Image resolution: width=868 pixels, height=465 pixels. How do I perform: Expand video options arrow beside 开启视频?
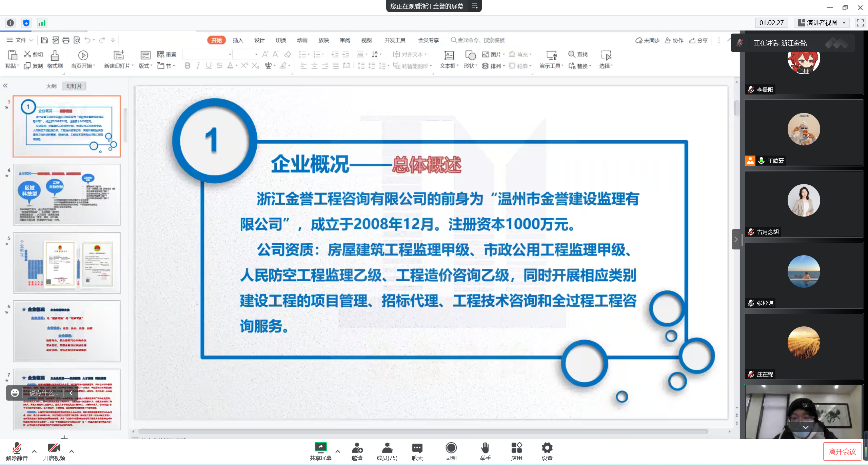[72, 451]
